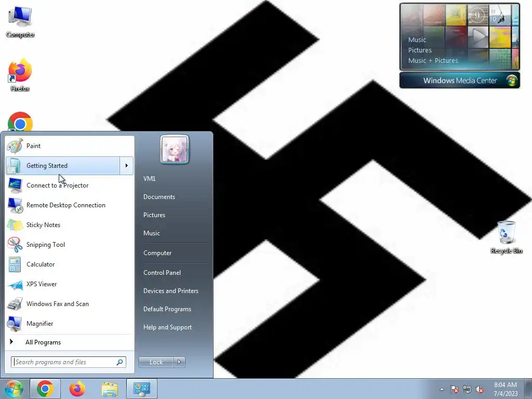Open the shutdown options arrow beside Lock
The image size is (532, 399).
[179, 362]
